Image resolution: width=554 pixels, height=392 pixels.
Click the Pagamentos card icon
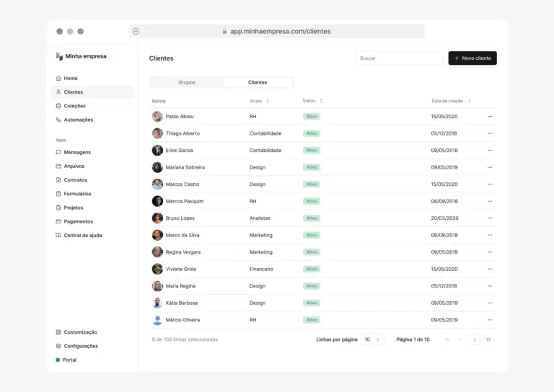tap(58, 221)
